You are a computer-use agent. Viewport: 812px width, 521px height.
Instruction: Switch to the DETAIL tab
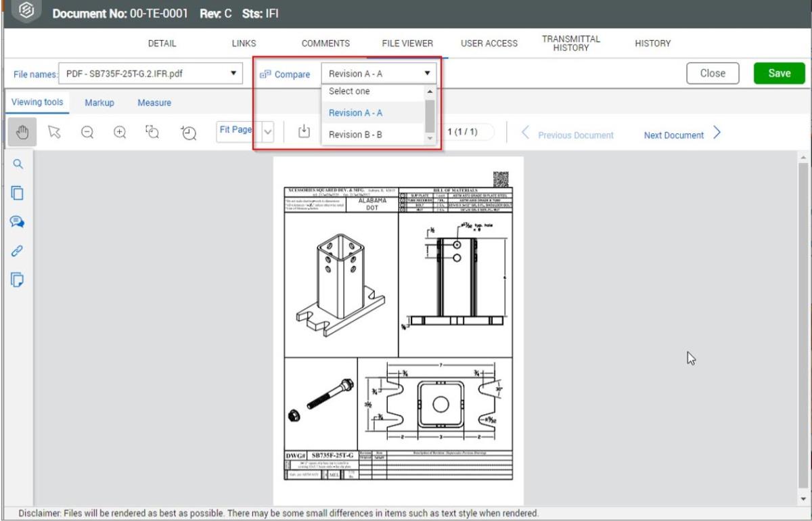point(162,43)
